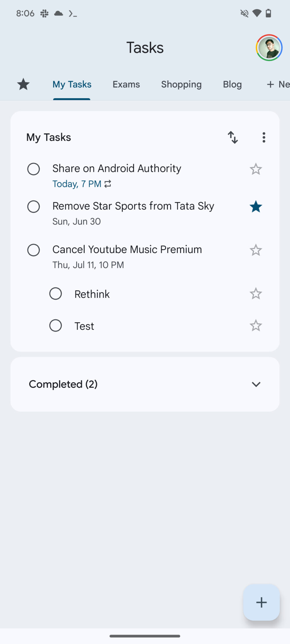This screenshot has width=290, height=644.
Task: Open the Blog list tab
Action: [x=232, y=84]
